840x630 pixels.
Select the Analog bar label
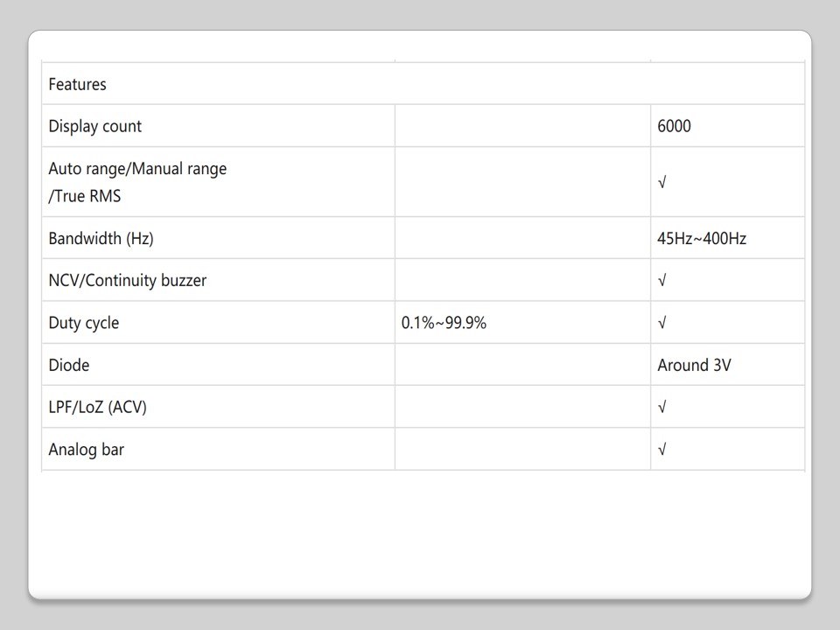click(87, 450)
